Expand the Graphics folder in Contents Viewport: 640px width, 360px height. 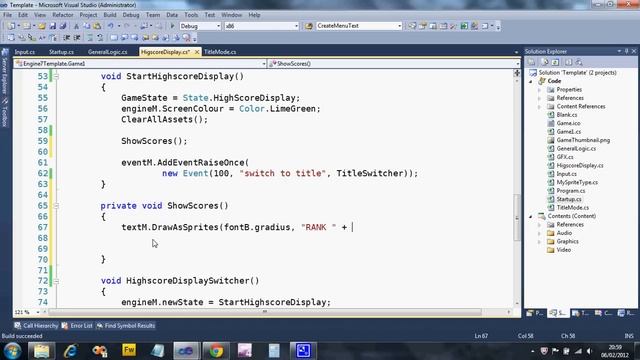point(540,242)
